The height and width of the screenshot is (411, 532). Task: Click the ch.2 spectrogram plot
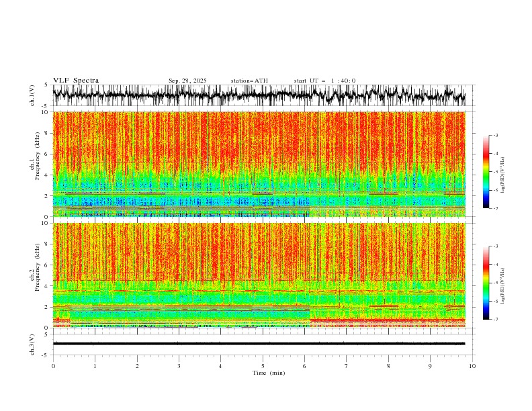pos(259,275)
